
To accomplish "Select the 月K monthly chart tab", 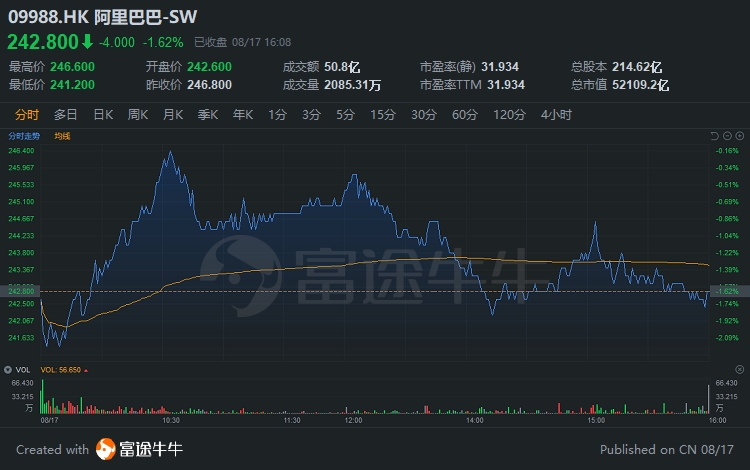I will (x=172, y=114).
